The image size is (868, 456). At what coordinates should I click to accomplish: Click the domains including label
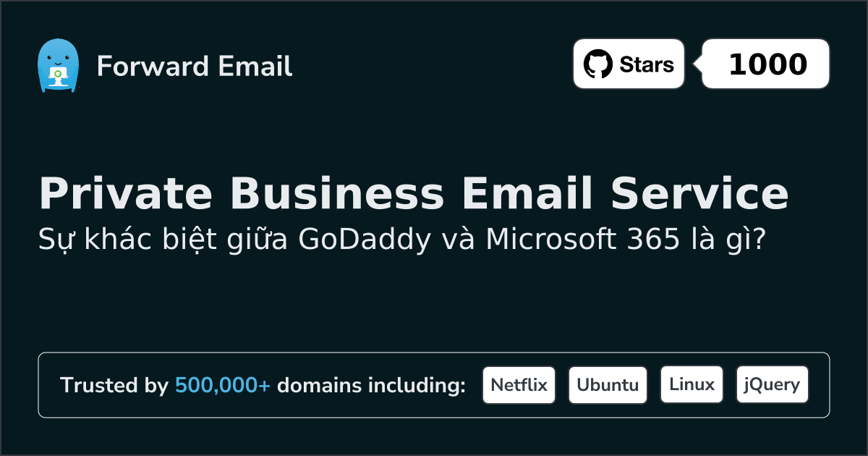point(371,385)
